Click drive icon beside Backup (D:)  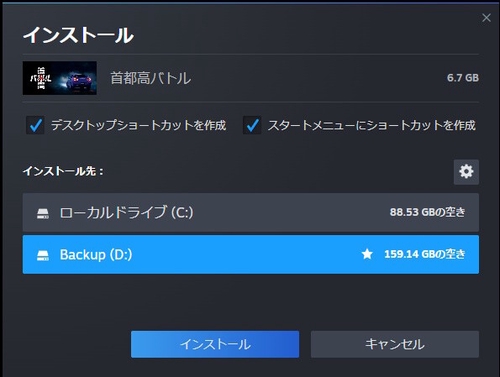pyautogui.click(x=43, y=255)
